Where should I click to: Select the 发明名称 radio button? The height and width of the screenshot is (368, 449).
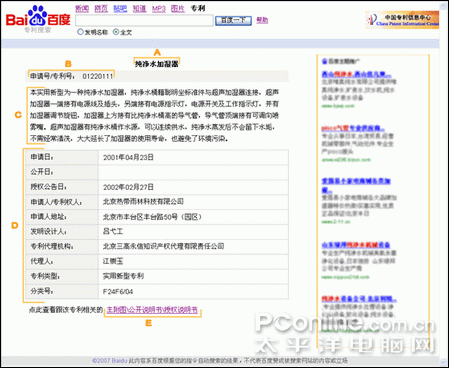(x=80, y=32)
